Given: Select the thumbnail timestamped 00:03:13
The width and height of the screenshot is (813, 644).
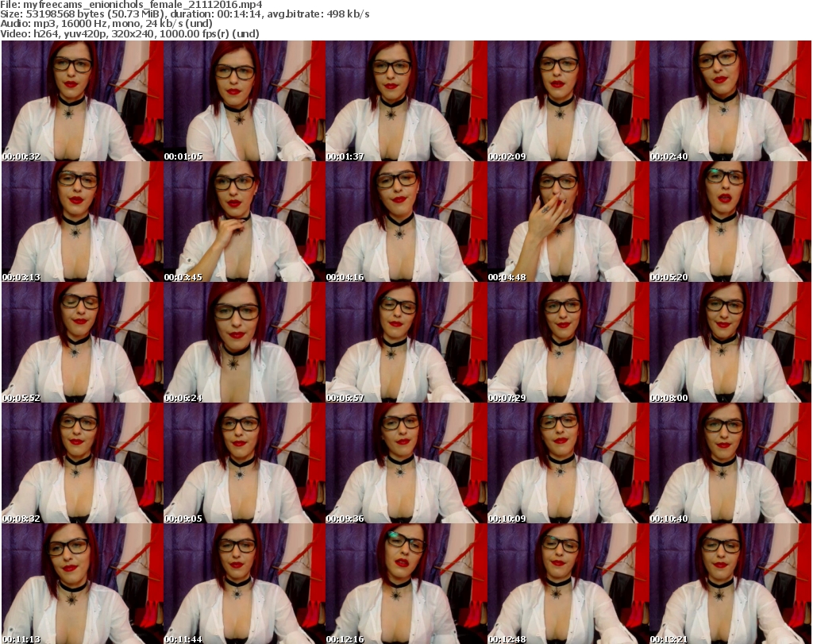Looking at the screenshot, I should [x=83, y=222].
